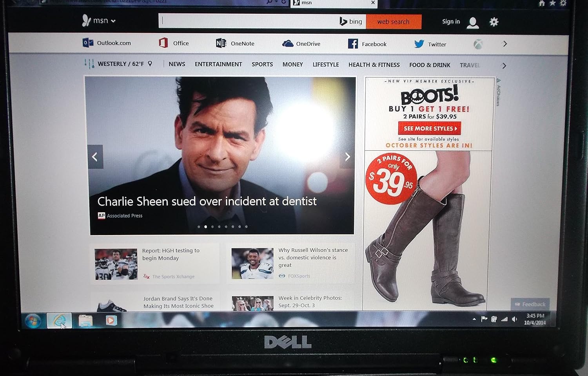Viewport: 588px width, 376px height.
Task: Expand more categories in the navigation bar
Action: [x=504, y=66]
